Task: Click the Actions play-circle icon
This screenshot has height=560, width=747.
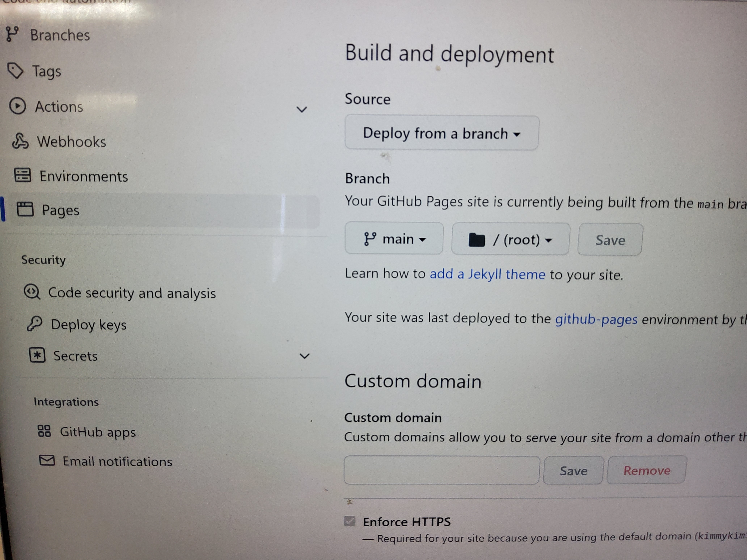Action: [x=17, y=106]
